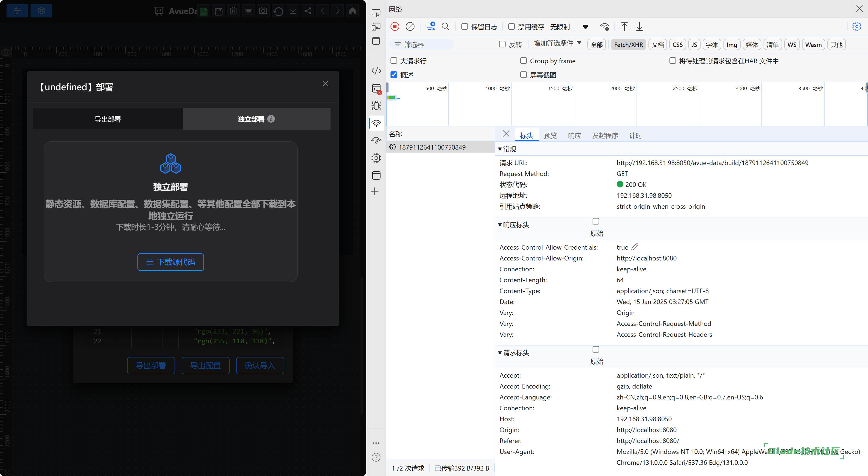Viewport: 868px width, 476px height.
Task: Filter requests by Fetch/XHR type
Action: (x=628, y=44)
